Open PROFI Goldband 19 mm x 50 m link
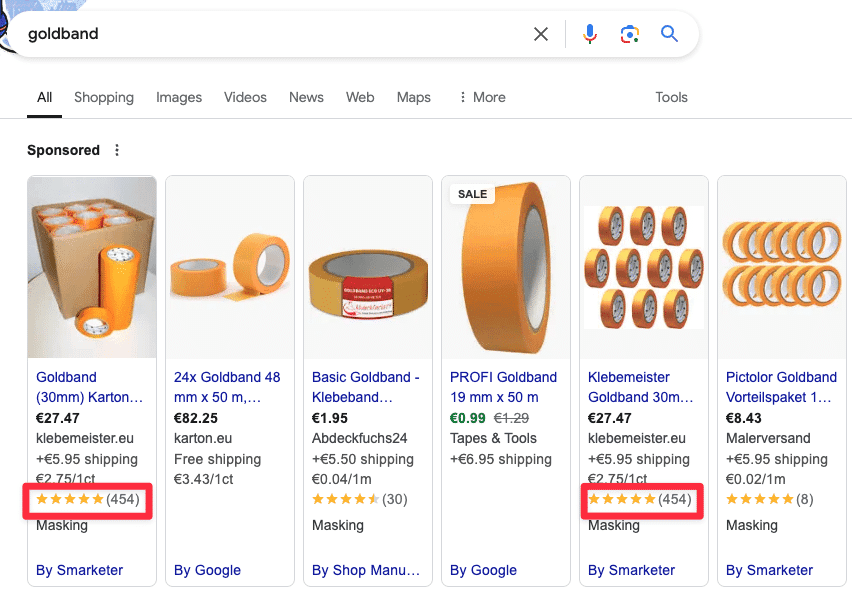The width and height of the screenshot is (852, 608). pyautogui.click(x=503, y=387)
